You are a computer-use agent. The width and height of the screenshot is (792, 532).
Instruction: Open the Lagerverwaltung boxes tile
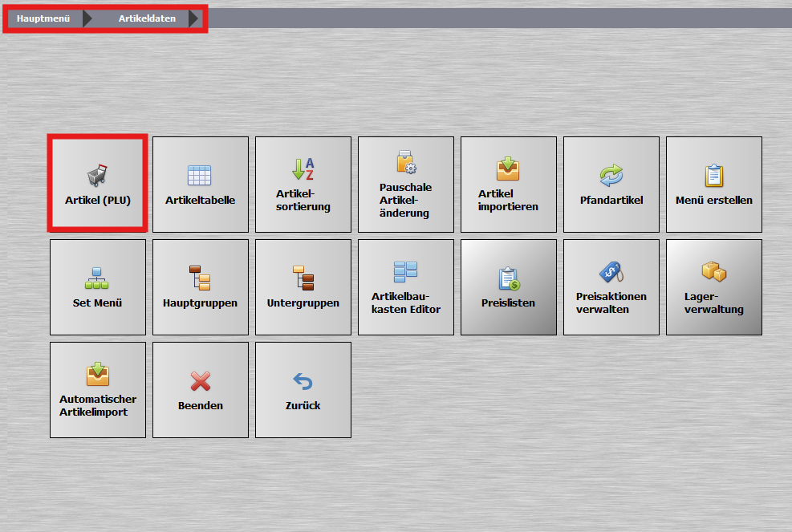[x=714, y=287]
